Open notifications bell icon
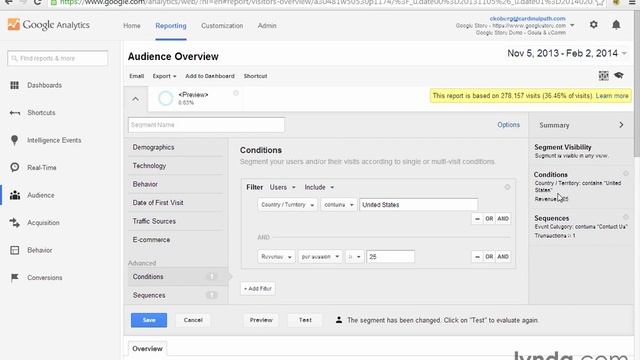Viewport: 640px width, 360px height. tap(616, 25)
